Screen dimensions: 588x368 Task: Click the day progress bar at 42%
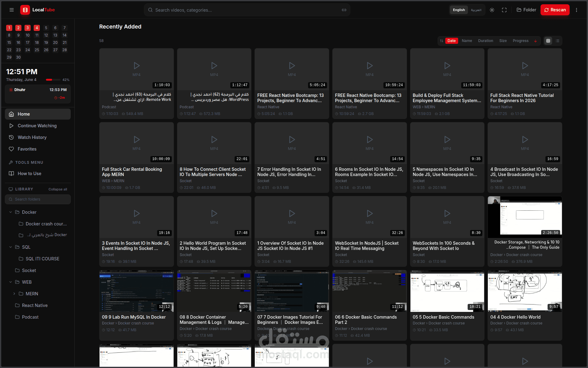coord(53,80)
